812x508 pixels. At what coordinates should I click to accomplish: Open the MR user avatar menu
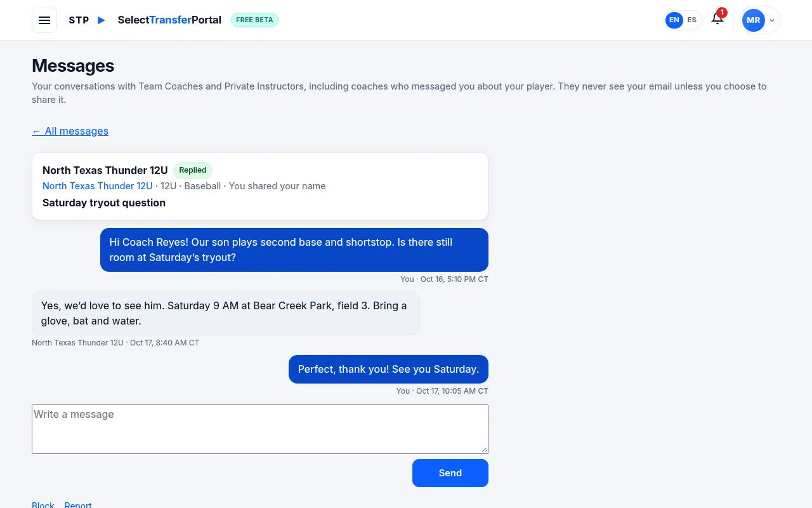[x=754, y=20]
